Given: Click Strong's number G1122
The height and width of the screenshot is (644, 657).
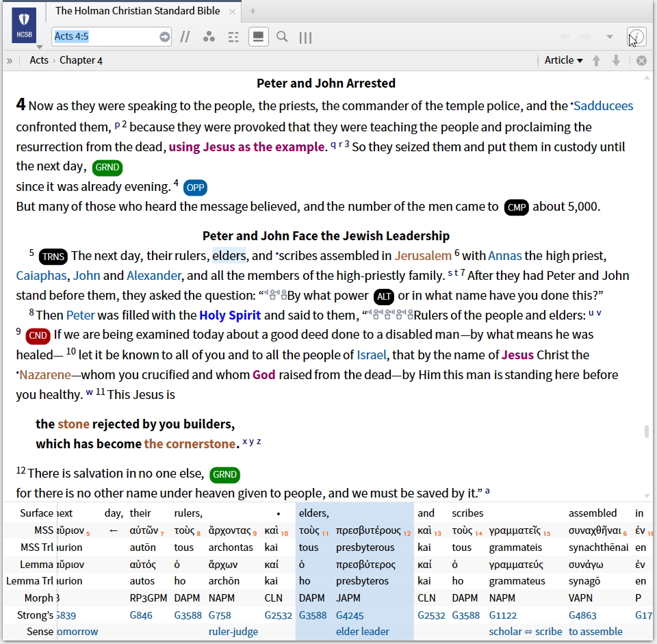Looking at the screenshot, I should [503, 615].
